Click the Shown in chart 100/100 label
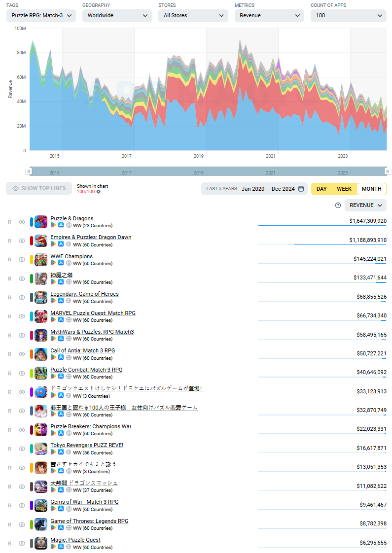 pyautogui.click(x=92, y=189)
